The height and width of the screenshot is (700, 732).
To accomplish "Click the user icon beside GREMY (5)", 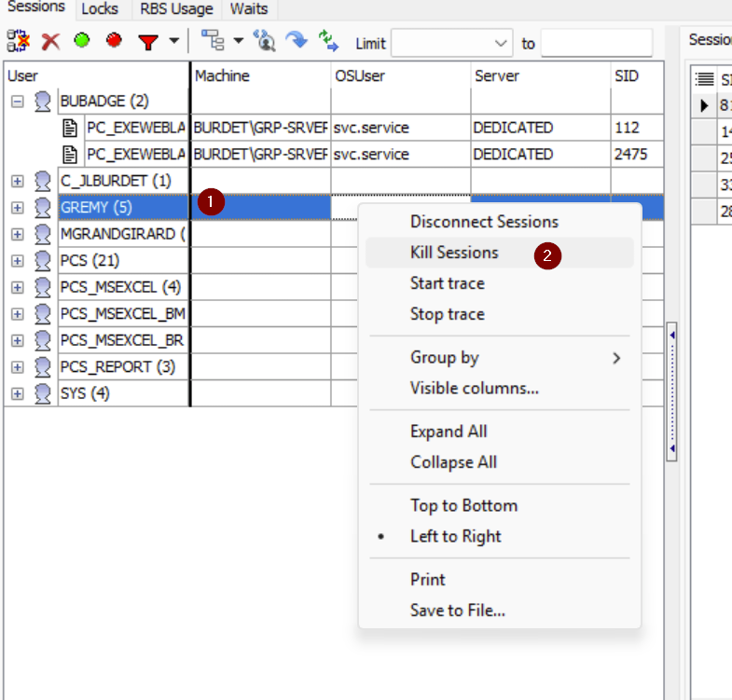I will point(43,208).
